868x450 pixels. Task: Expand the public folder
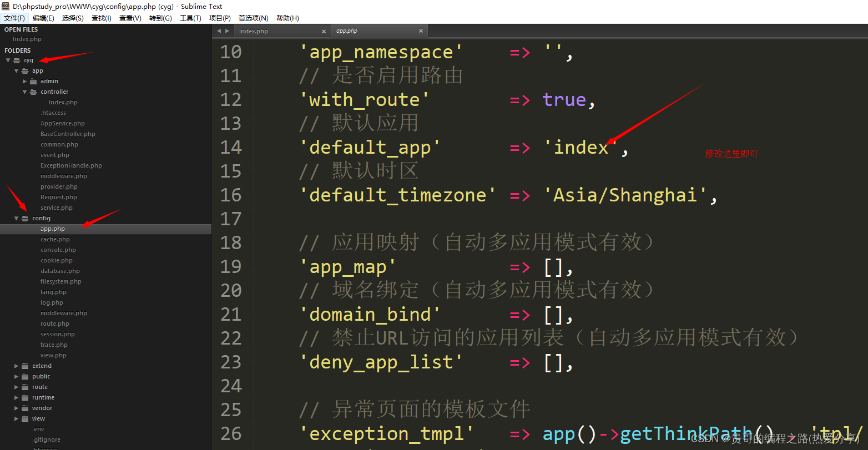click(x=17, y=377)
